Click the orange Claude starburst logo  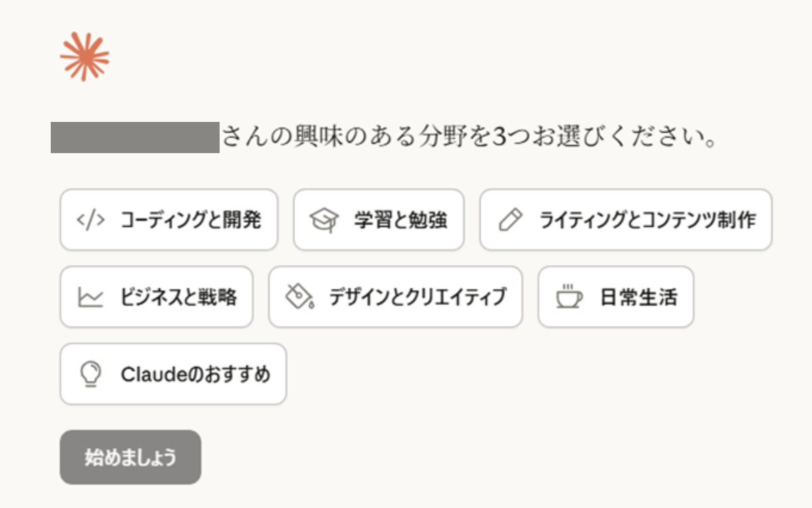tap(85, 57)
